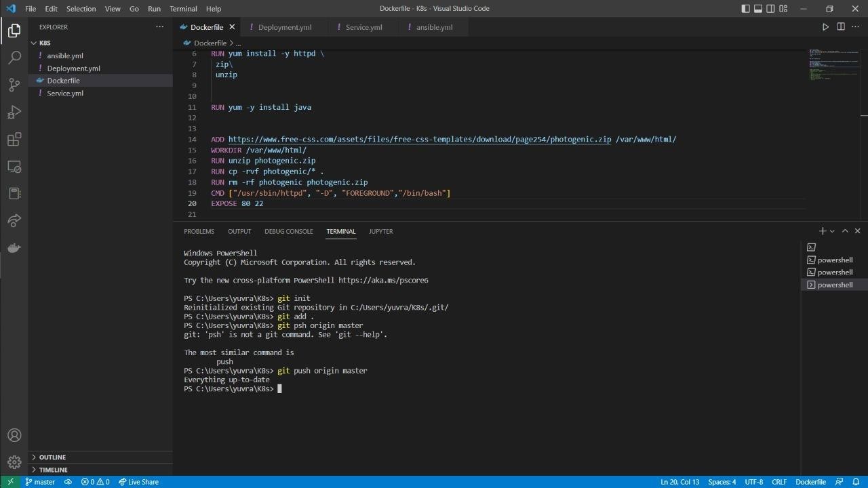Close the terminal panel
868x488 pixels.
pos(857,231)
